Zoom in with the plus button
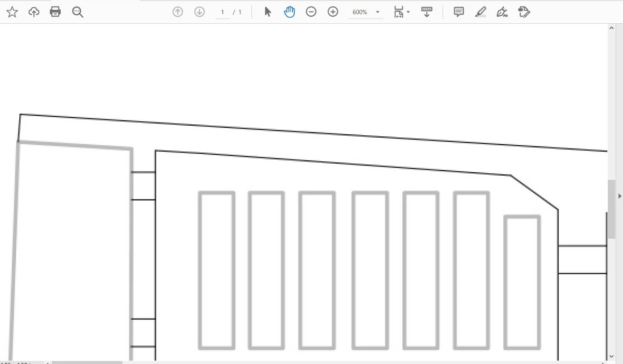 (333, 12)
